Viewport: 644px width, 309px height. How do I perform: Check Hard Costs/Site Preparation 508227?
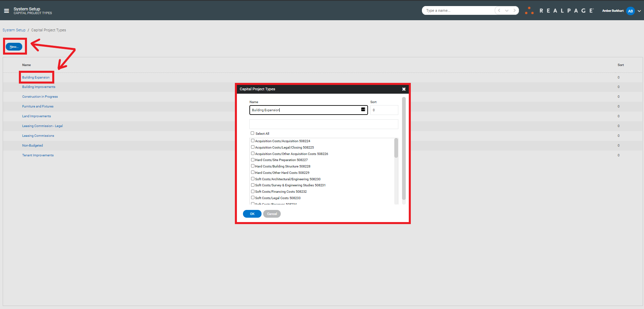click(253, 160)
